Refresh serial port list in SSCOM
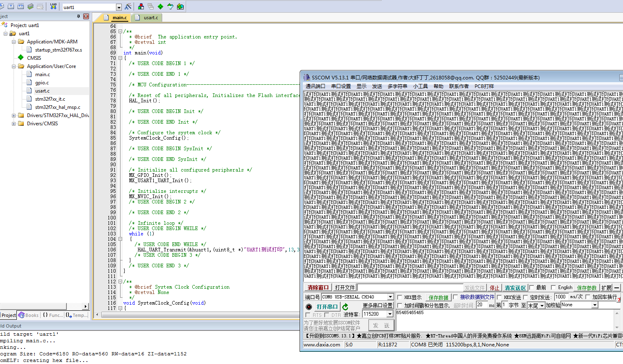The height and width of the screenshot is (364, 623). [x=346, y=305]
